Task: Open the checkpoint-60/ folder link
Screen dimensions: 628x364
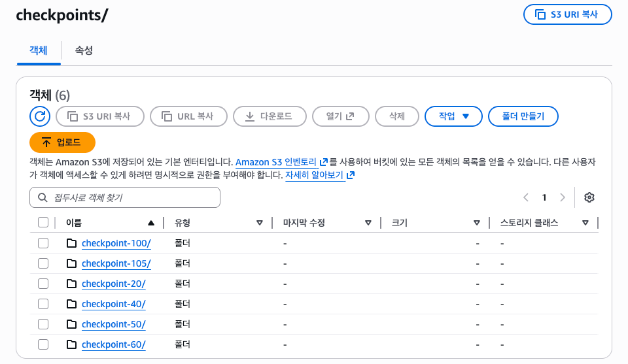Action: click(113, 344)
